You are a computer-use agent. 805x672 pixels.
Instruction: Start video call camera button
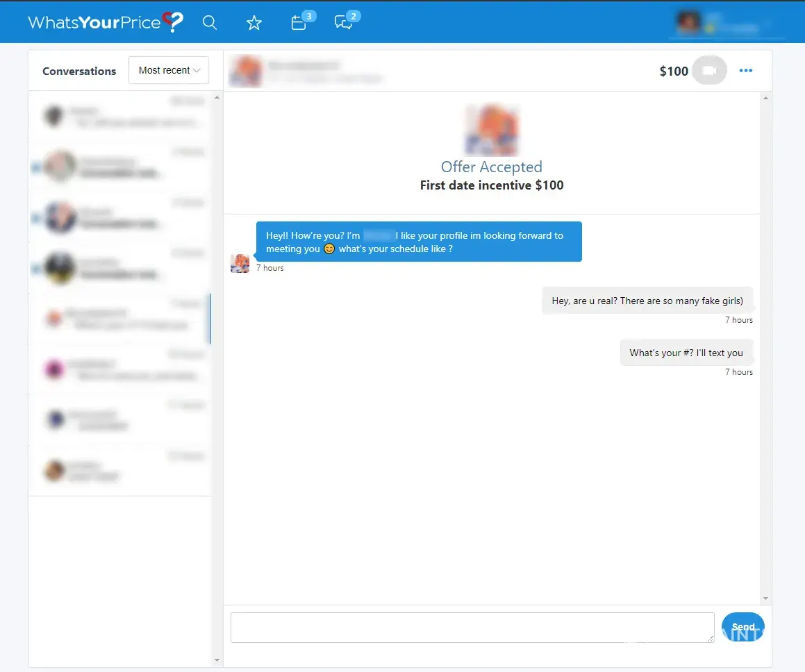pos(710,70)
